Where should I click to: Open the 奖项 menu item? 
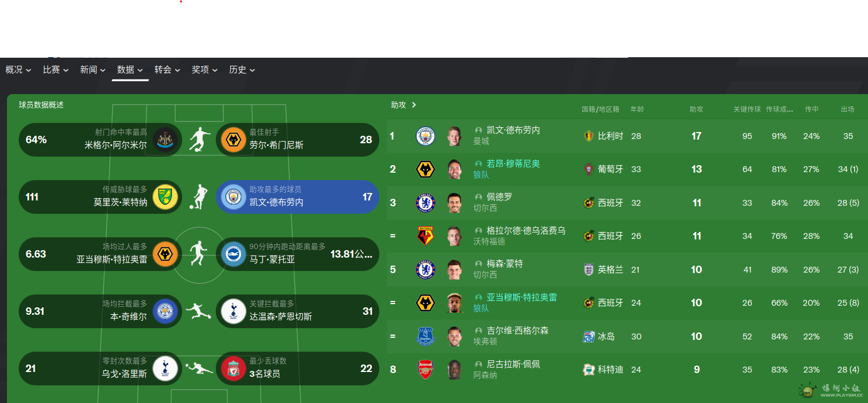click(x=205, y=70)
